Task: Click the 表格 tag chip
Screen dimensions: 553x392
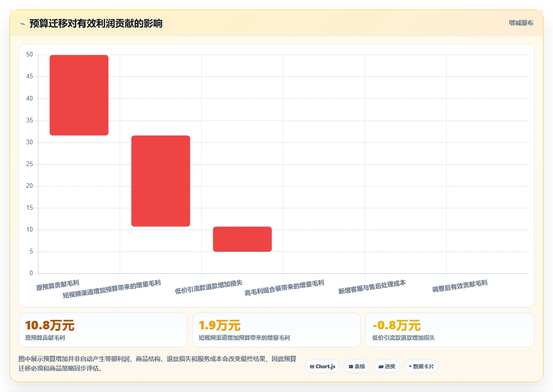Action: [356, 367]
